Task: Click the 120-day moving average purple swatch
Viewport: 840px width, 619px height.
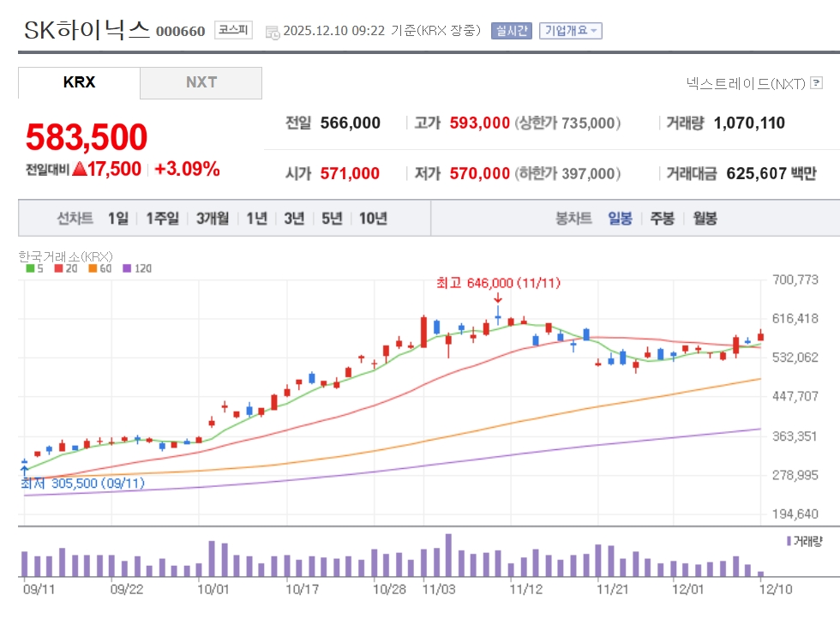Action: click(x=128, y=268)
